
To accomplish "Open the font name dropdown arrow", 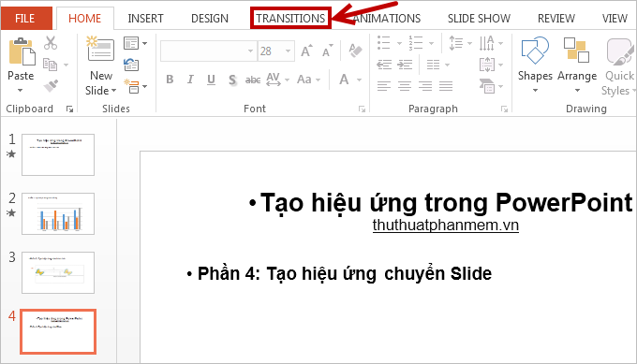I will (251, 51).
